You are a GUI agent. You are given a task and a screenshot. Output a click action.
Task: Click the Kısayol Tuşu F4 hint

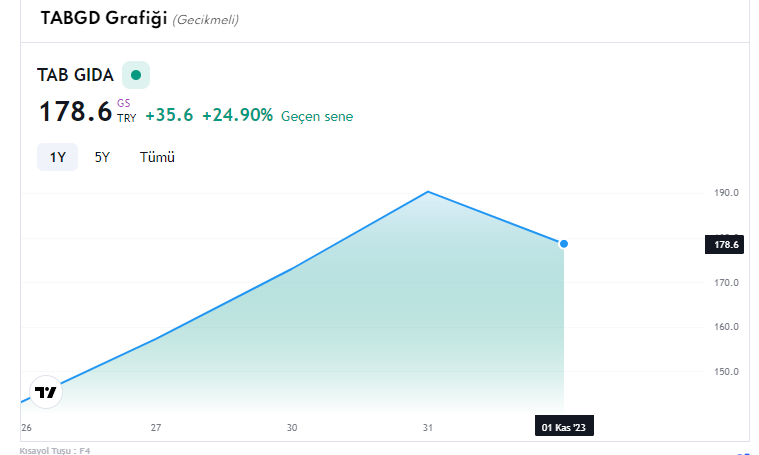pyautogui.click(x=55, y=451)
